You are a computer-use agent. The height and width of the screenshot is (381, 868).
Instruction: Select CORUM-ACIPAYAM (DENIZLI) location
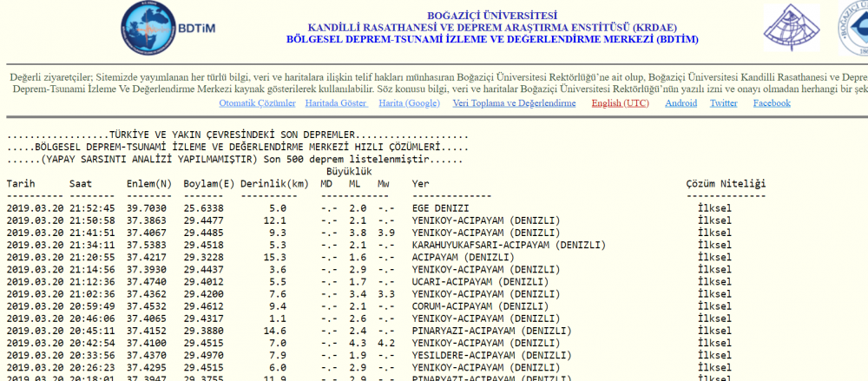[481, 305]
